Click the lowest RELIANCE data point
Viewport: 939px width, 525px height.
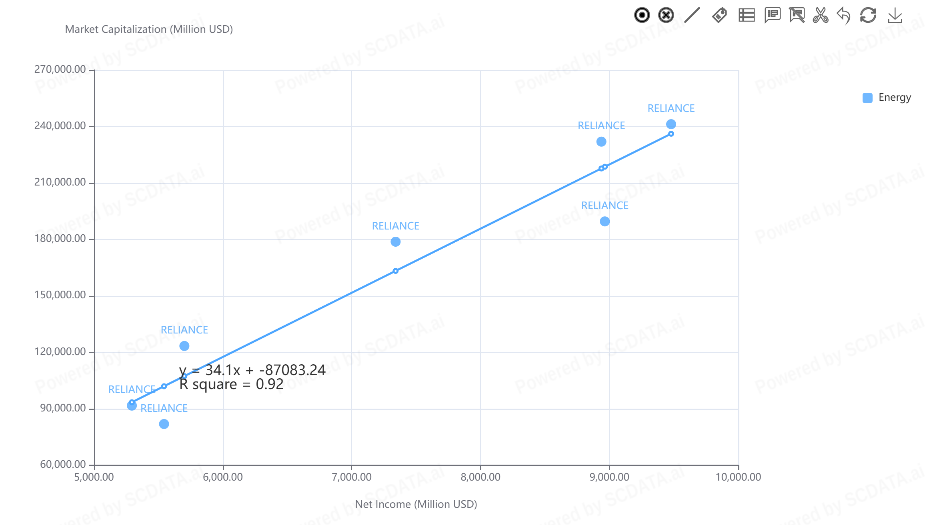164,424
